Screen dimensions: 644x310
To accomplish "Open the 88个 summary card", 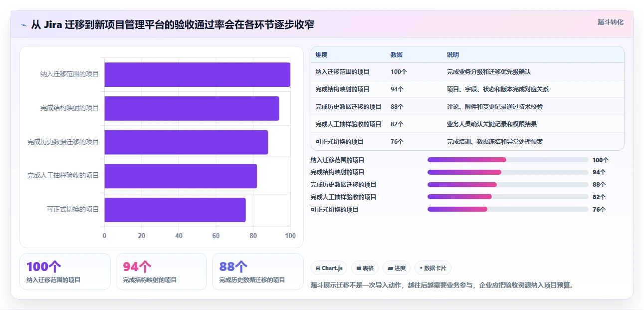I will point(257,272).
